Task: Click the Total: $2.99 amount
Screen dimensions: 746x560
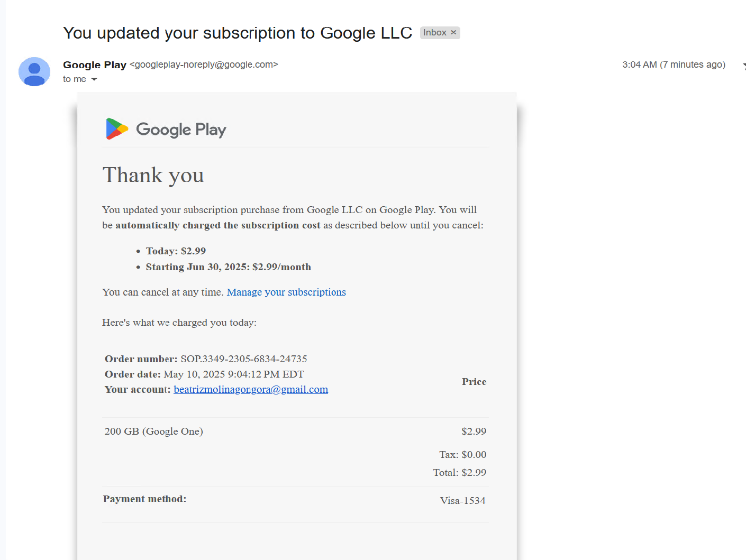Action: pos(459,473)
